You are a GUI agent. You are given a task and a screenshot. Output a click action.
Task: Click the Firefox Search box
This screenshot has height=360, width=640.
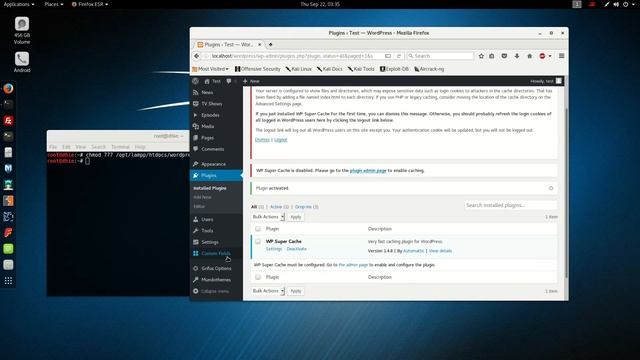tap(440, 56)
